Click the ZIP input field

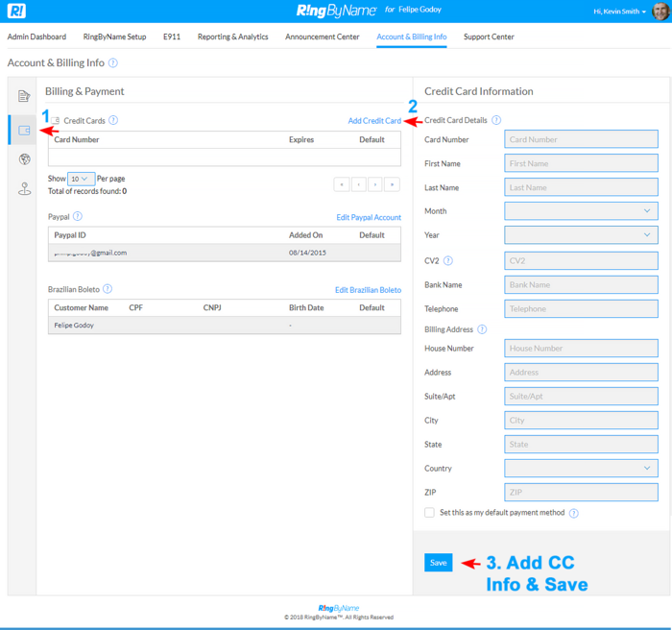click(x=581, y=493)
